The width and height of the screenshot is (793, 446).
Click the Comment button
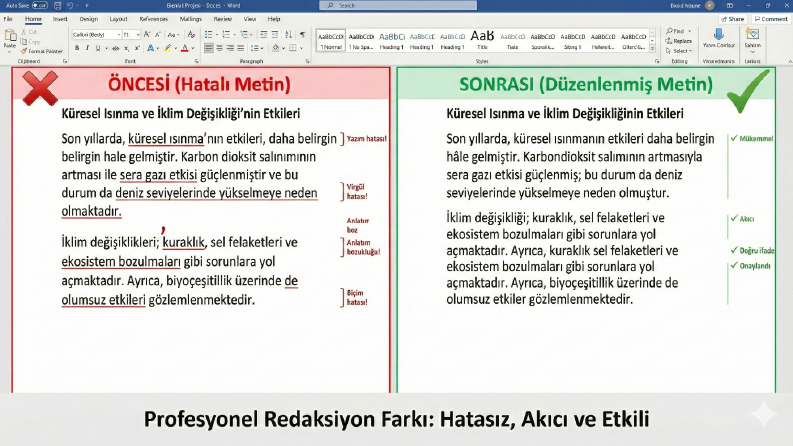[771, 19]
